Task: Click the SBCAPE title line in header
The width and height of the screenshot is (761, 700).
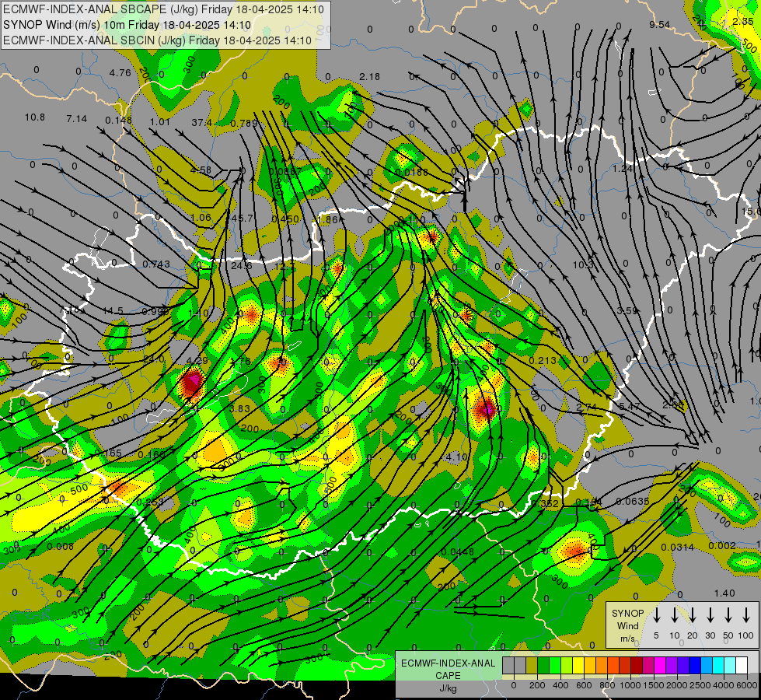Action: (162, 9)
